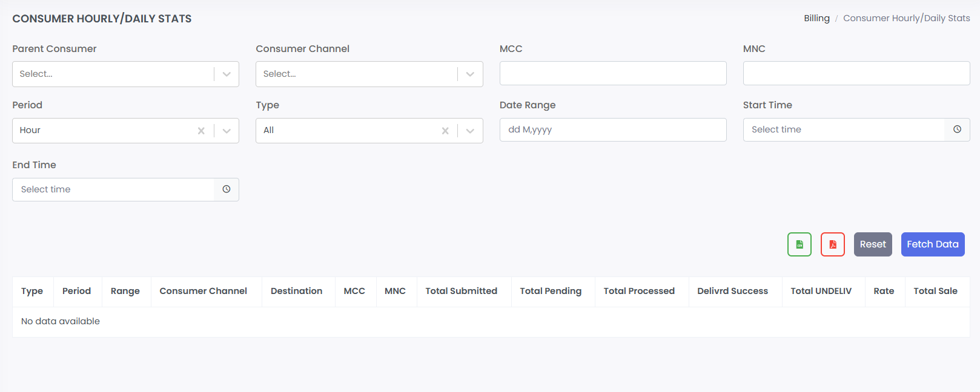Viewport: 980px width, 392px height.
Task: Click the Start Time clock icon
Action: coord(957,129)
